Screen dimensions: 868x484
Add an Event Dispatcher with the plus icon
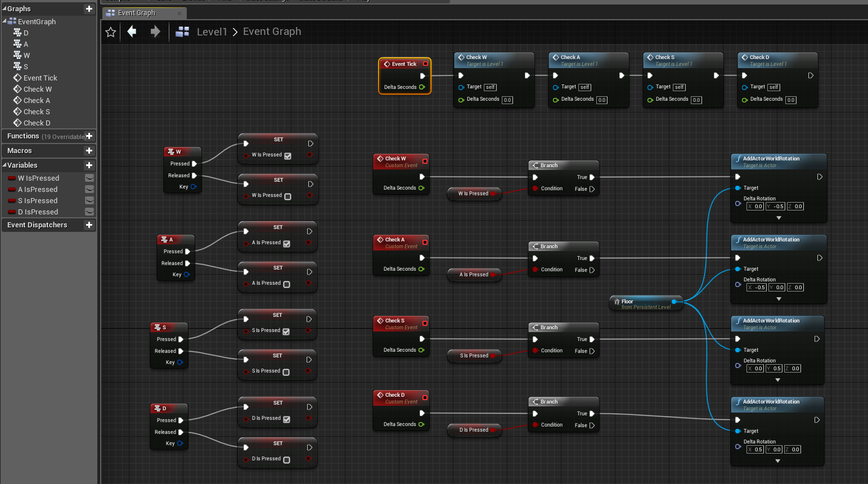(x=89, y=225)
